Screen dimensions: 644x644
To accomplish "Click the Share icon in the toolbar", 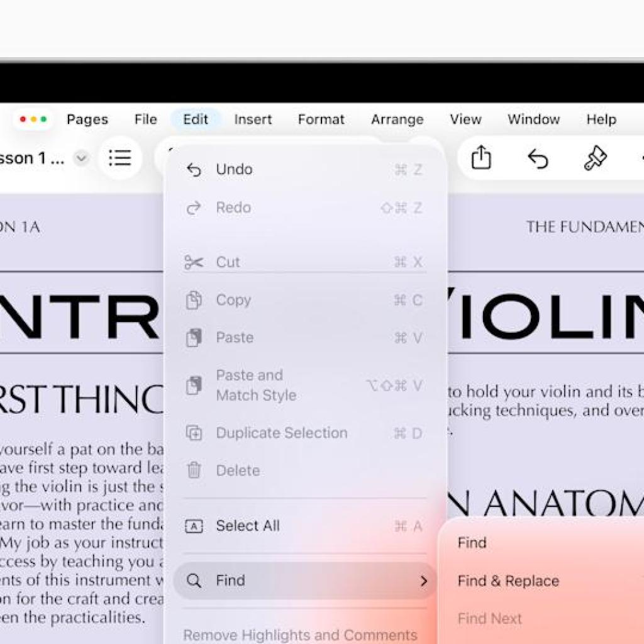I will click(x=480, y=158).
